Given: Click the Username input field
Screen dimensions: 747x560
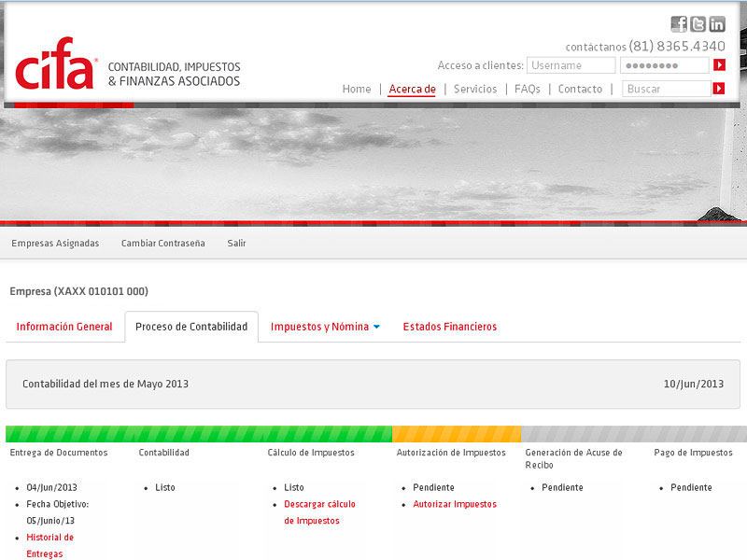Looking at the screenshot, I should pos(571,65).
